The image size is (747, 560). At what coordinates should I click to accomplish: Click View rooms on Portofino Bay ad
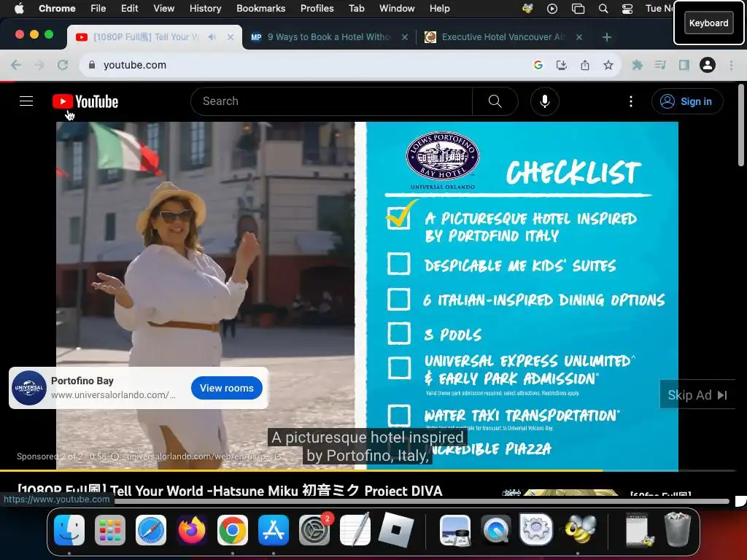226,388
